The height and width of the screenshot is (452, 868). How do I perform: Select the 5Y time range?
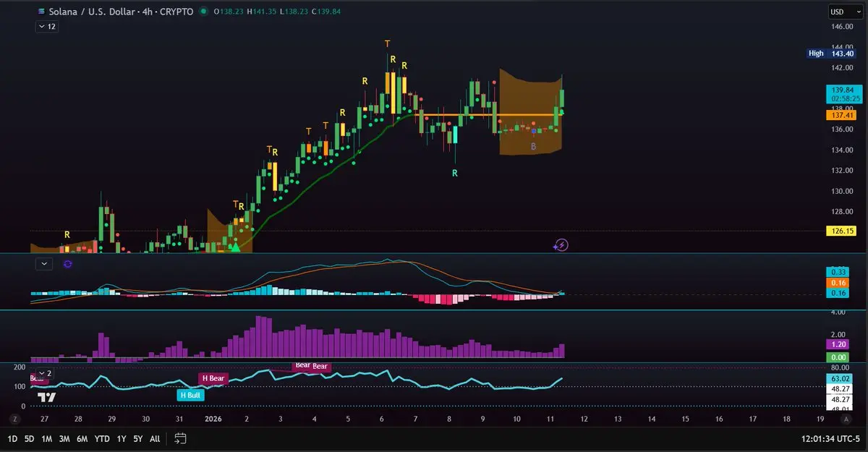[137, 438]
